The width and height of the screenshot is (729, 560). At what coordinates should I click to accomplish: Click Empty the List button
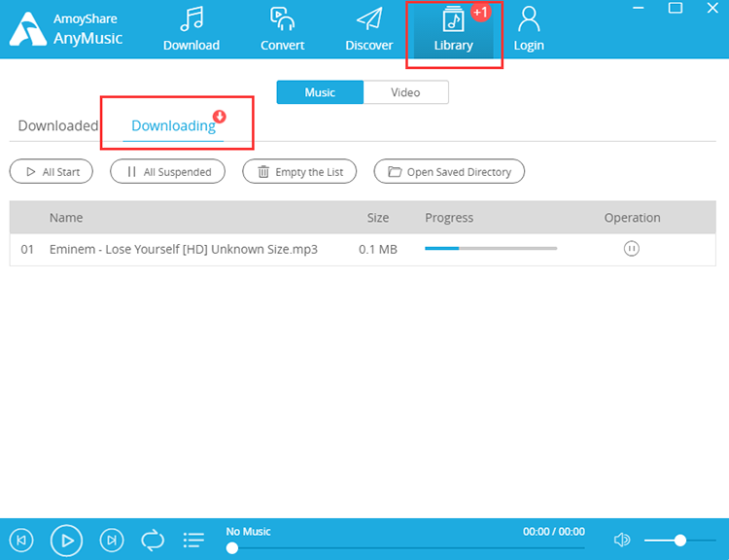(299, 172)
